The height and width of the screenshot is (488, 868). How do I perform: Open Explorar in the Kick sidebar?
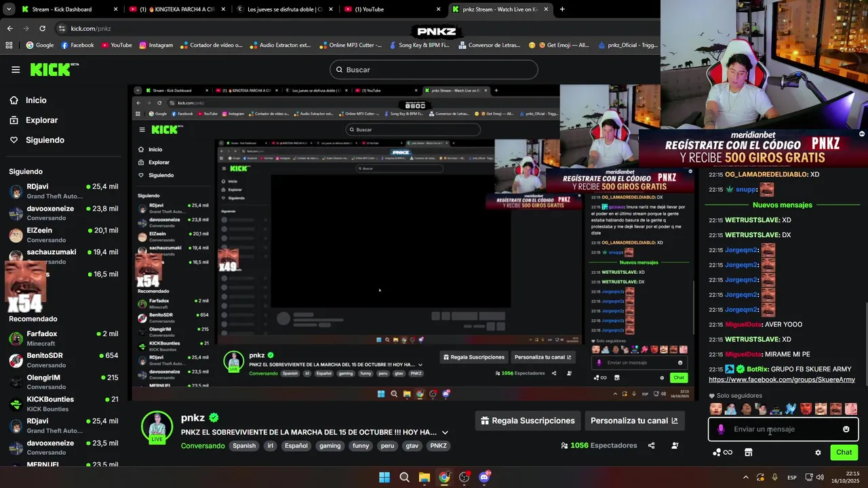point(34,120)
